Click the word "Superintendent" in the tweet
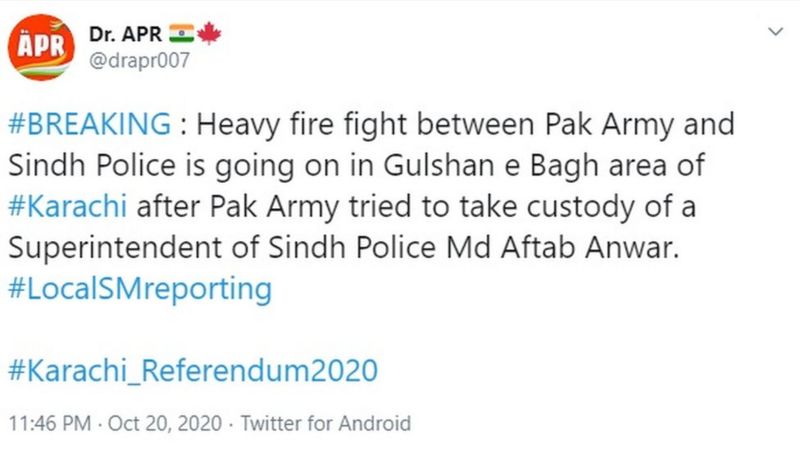800x450 pixels. 115,248
